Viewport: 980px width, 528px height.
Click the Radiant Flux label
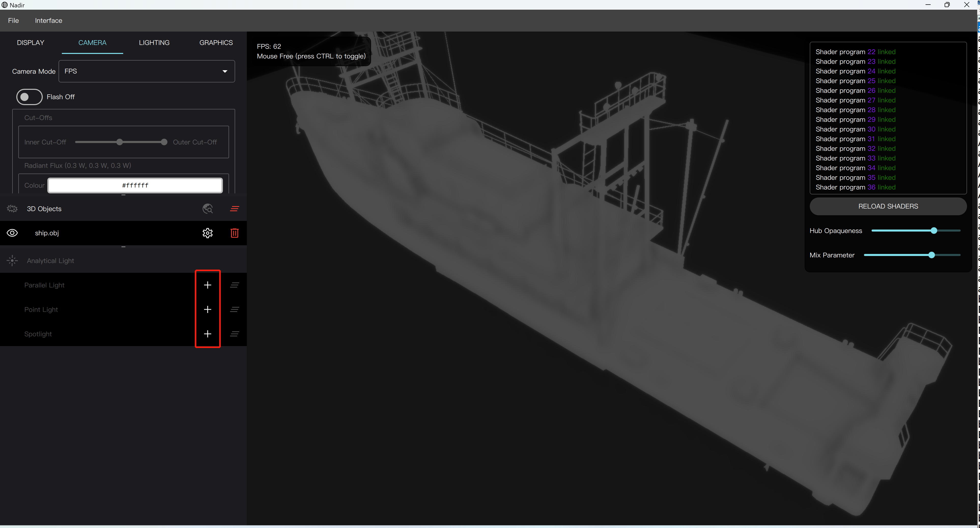(78, 165)
